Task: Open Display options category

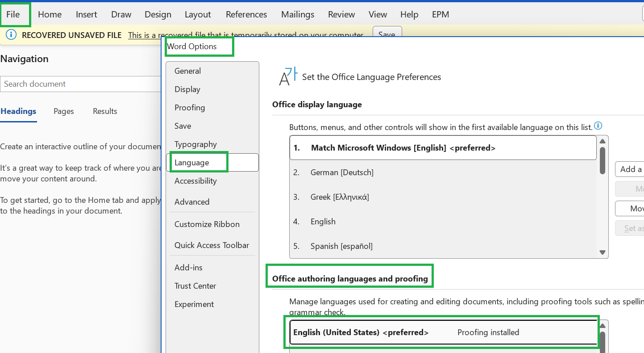Action: [x=212, y=89]
